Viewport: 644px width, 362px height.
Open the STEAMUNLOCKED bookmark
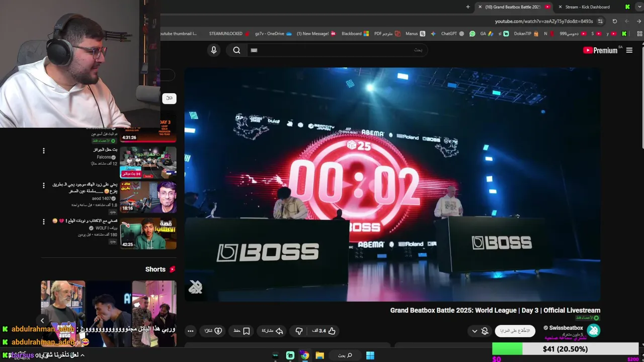point(229,34)
